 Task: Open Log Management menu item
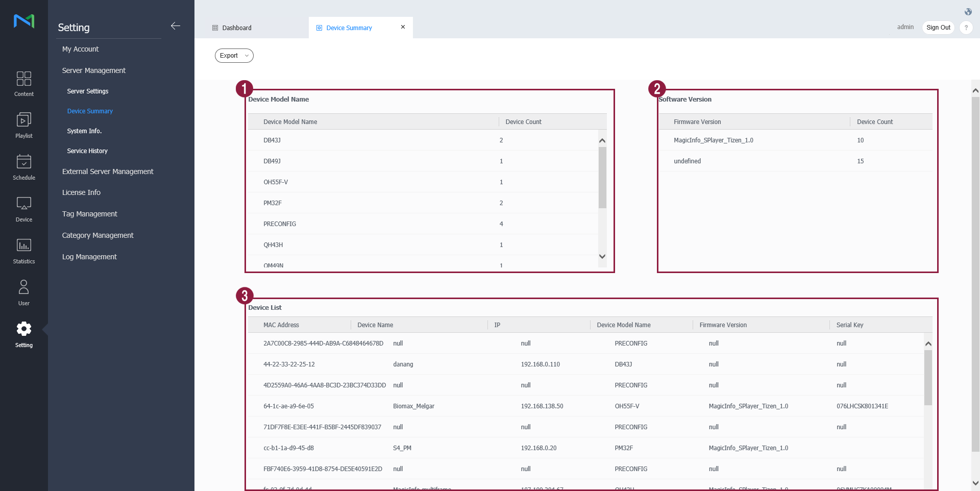pos(89,257)
